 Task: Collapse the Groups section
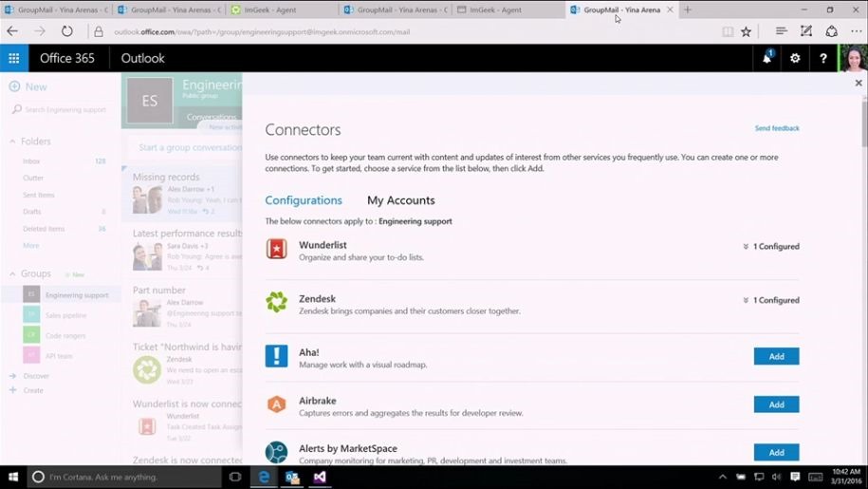(x=12, y=274)
